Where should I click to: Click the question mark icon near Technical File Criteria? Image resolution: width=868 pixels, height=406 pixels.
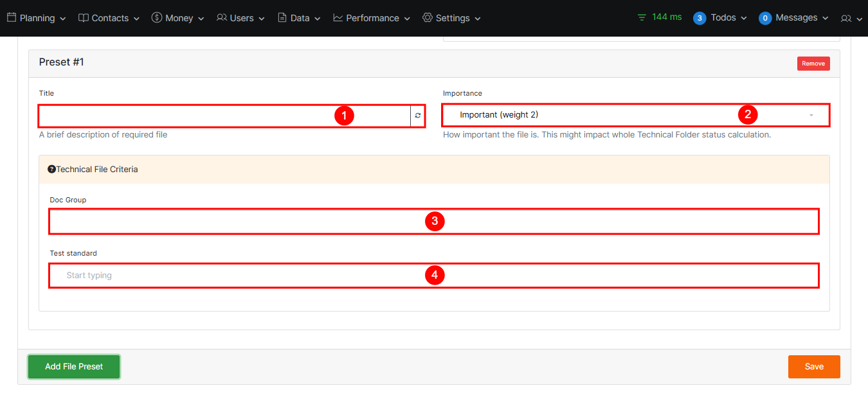[x=52, y=170]
